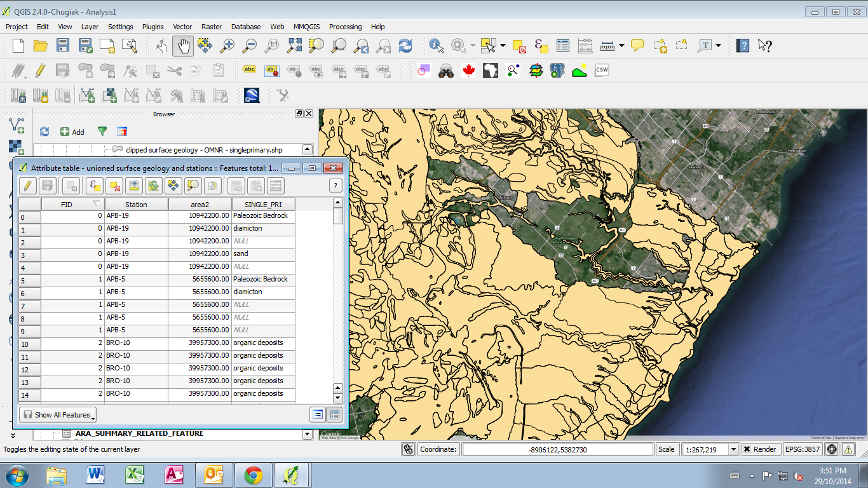This screenshot has height=488, width=868.
Task: Open Show All Features filter dropdown
Action: point(58,415)
